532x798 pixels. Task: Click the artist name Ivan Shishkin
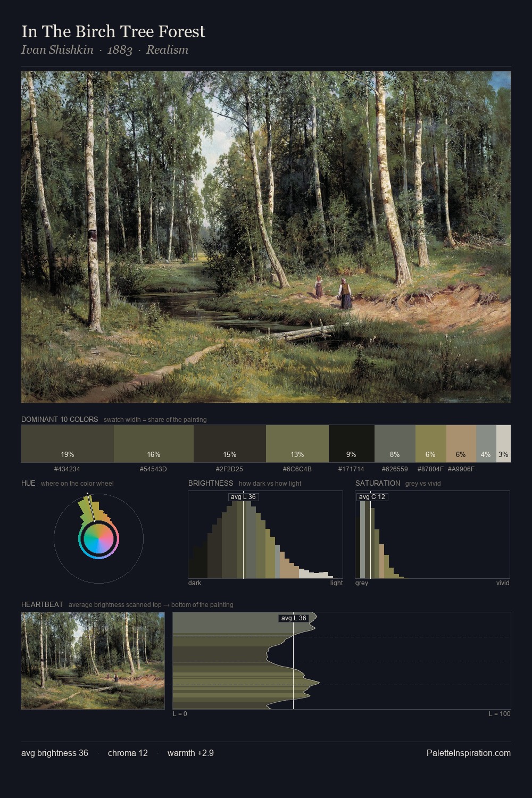pos(57,50)
